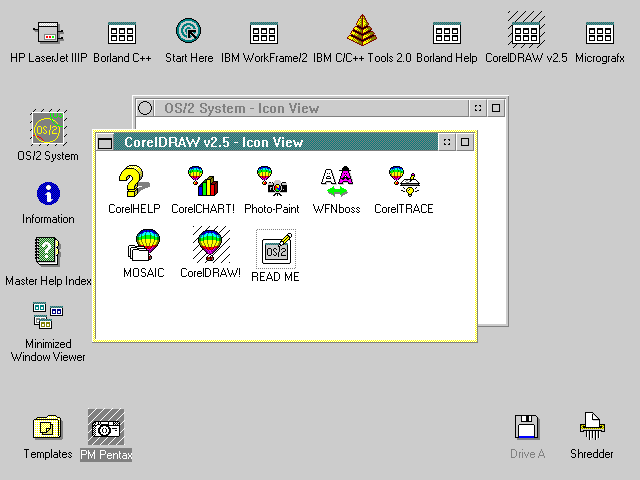This screenshot has width=640, height=480.
Task: Select the MOSAIC balloon icon
Action: point(144,245)
